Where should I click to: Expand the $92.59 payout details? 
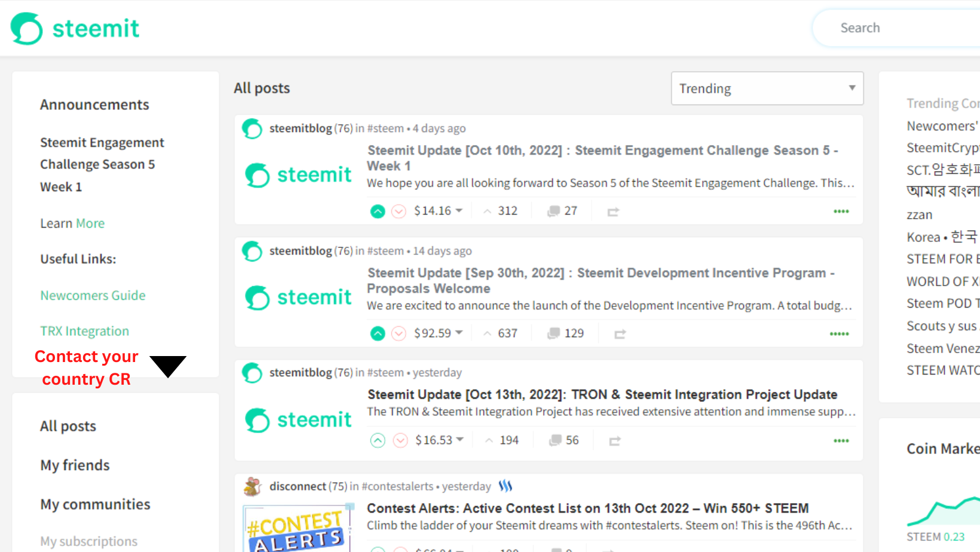439,333
